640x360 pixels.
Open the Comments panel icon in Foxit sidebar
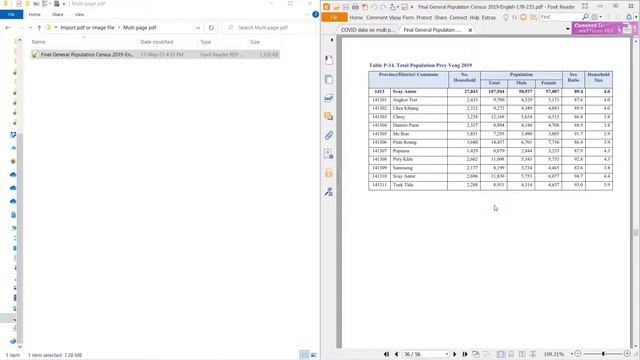point(329,116)
